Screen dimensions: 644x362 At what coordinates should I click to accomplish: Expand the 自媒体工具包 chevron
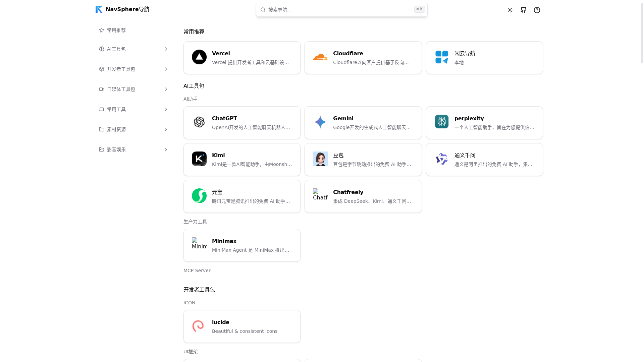166,89
